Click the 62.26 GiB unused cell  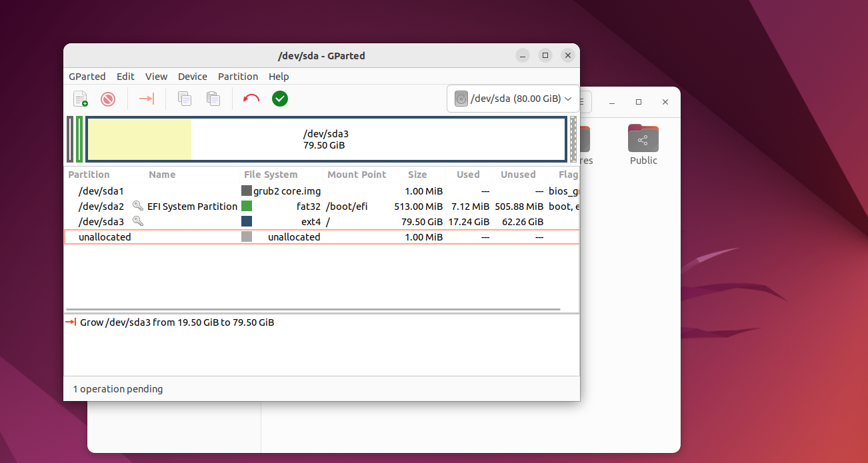coord(523,222)
